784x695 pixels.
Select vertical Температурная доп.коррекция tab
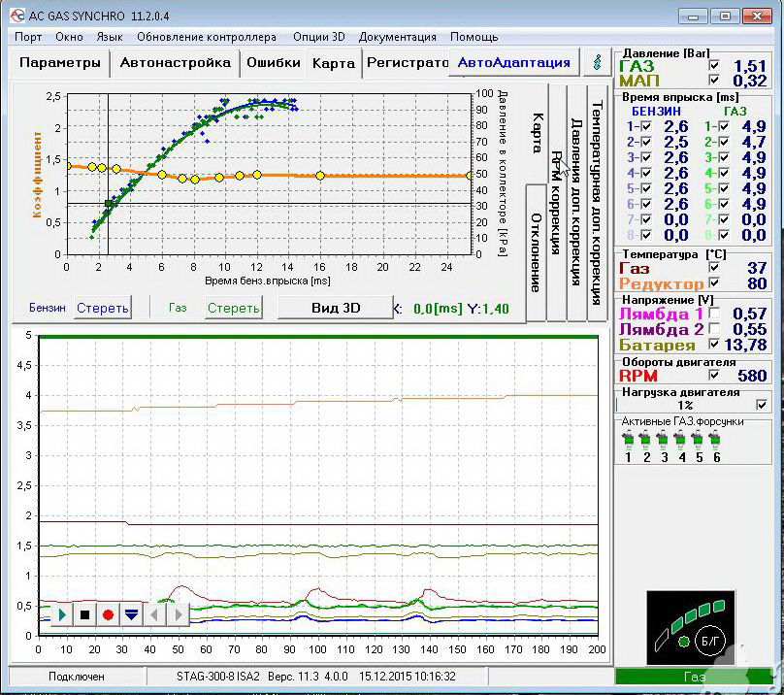click(x=597, y=203)
